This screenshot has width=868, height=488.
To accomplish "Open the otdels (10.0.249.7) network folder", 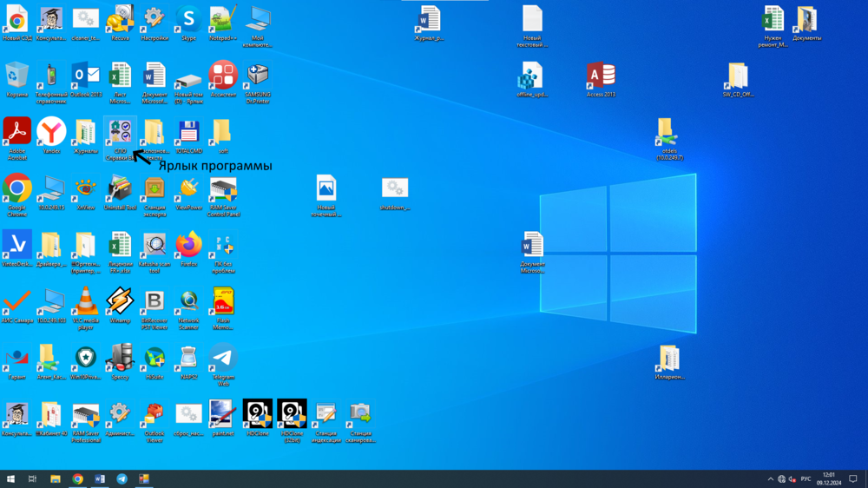I will coord(669,139).
